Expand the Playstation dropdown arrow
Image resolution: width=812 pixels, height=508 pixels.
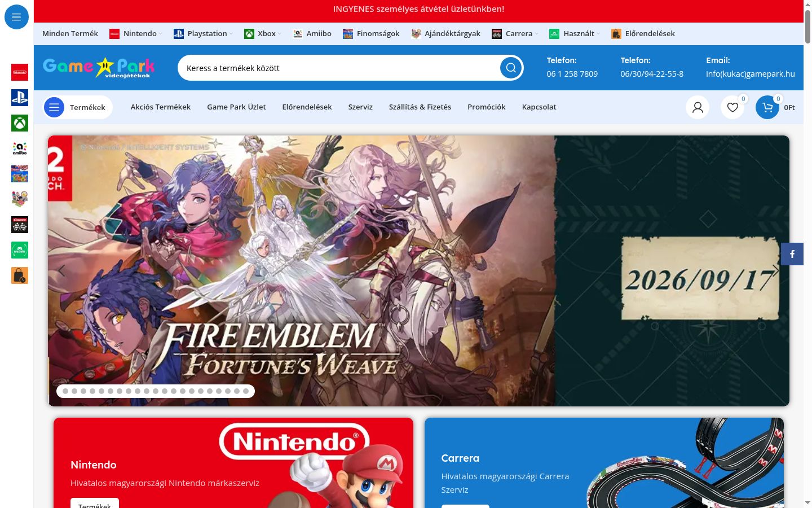231,34
